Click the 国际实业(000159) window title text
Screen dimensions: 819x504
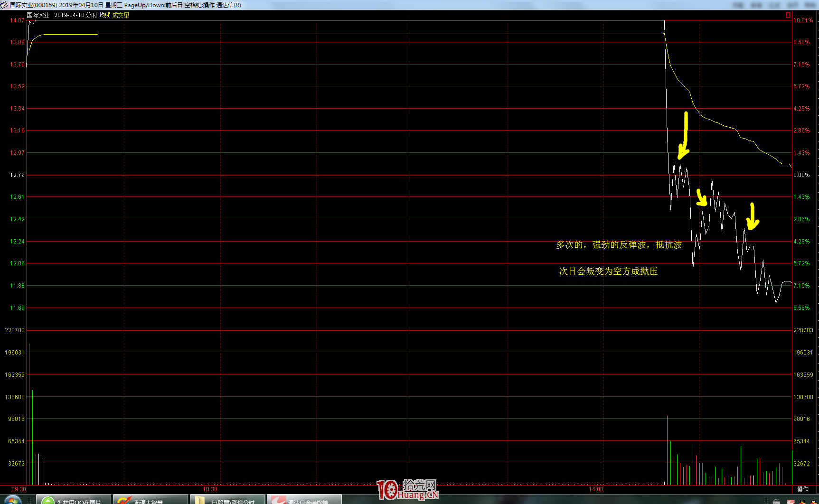coord(33,5)
